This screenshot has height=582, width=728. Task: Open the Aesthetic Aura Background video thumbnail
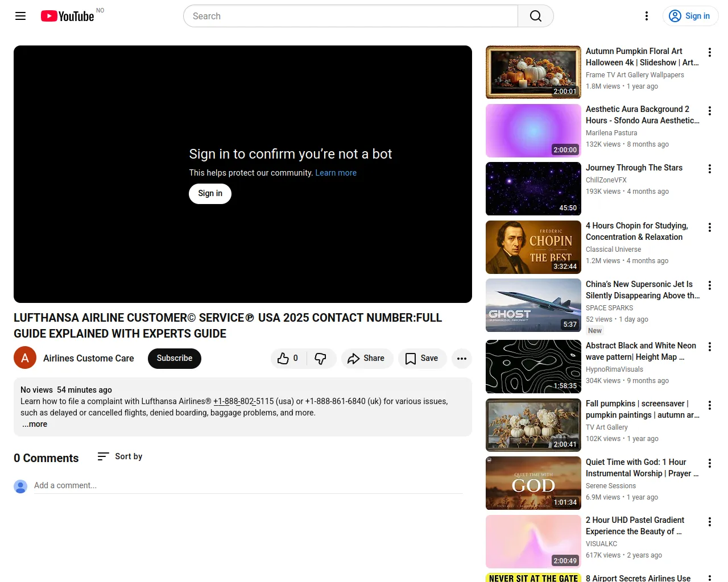pos(533,131)
